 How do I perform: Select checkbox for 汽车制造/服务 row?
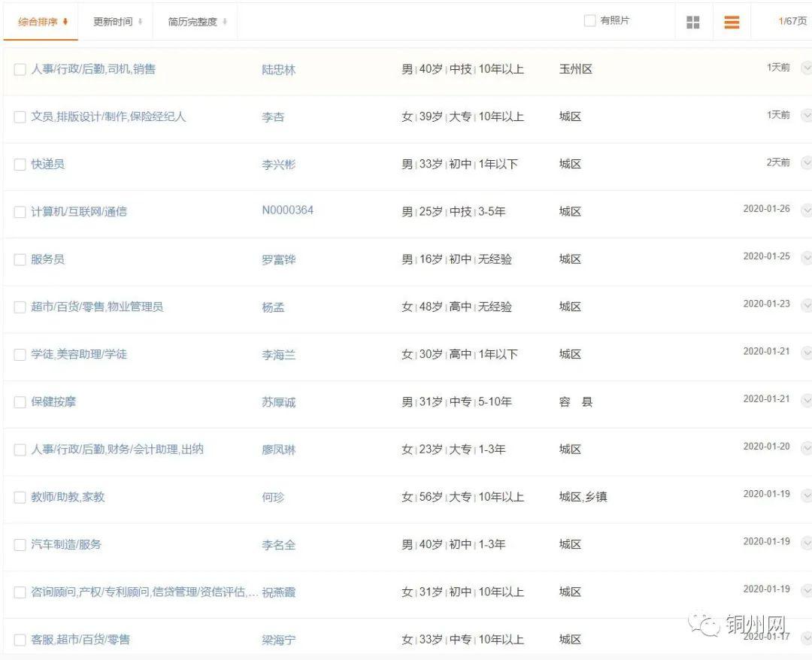pyautogui.click(x=20, y=545)
